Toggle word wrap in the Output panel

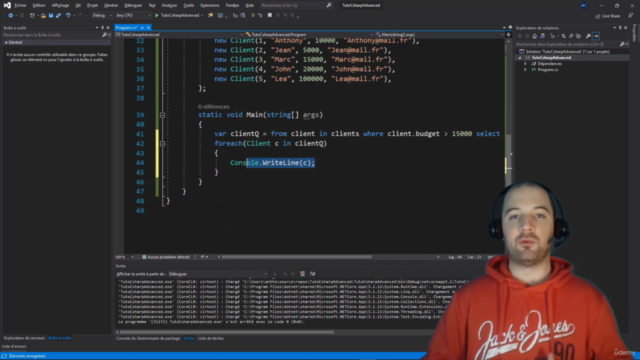[x=313, y=274]
